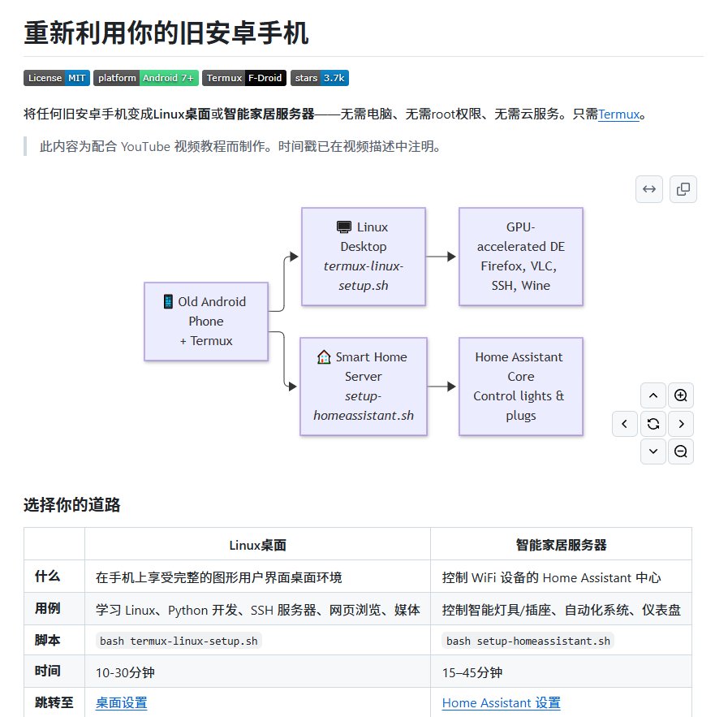Screen dimensions: 728x717
Task: Pan the diagram up with the up chevron
Action: point(653,395)
